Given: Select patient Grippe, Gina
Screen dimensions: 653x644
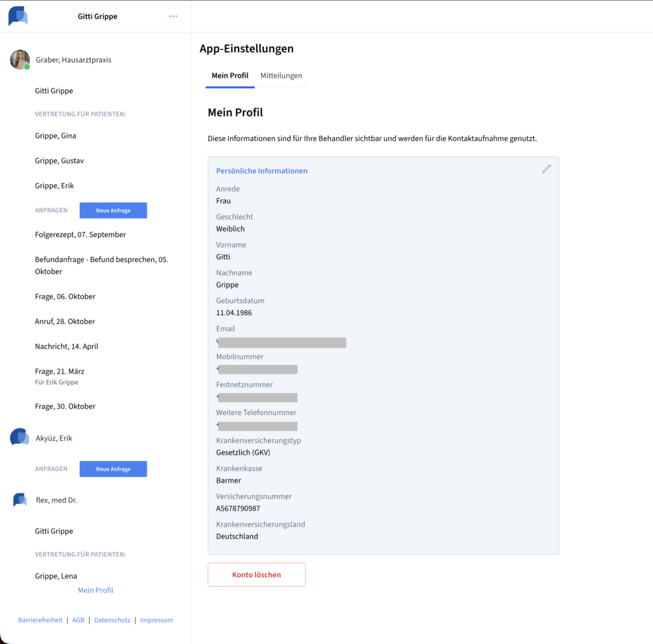Looking at the screenshot, I should (x=55, y=136).
